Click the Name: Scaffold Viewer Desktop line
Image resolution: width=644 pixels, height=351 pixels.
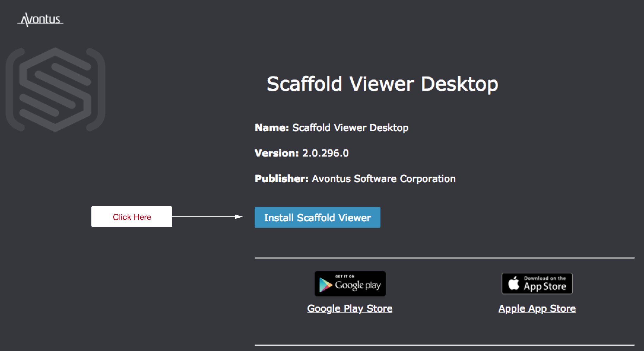pos(331,127)
